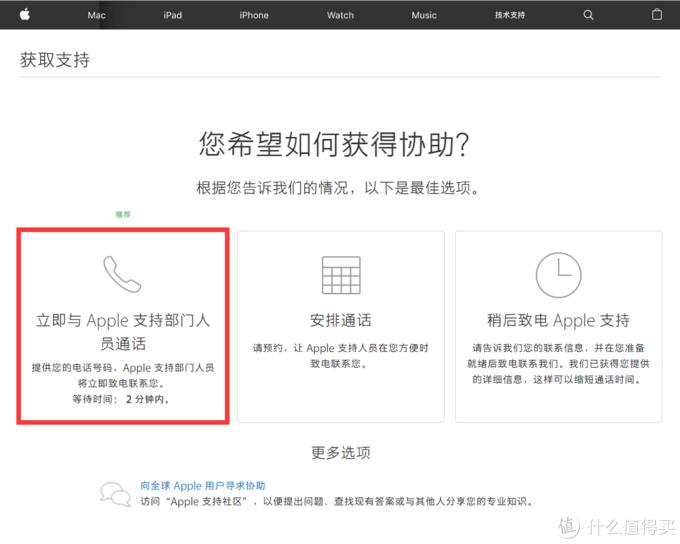The width and height of the screenshot is (680, 544).
Task: Click the 更多选项 heading
Action: [x=341, y=452]
